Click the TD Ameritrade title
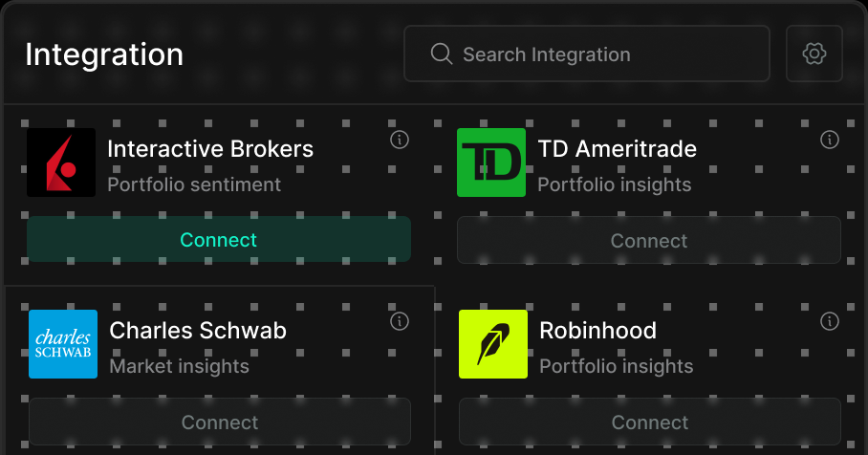The image size is (868, 455). coord(618,149)
